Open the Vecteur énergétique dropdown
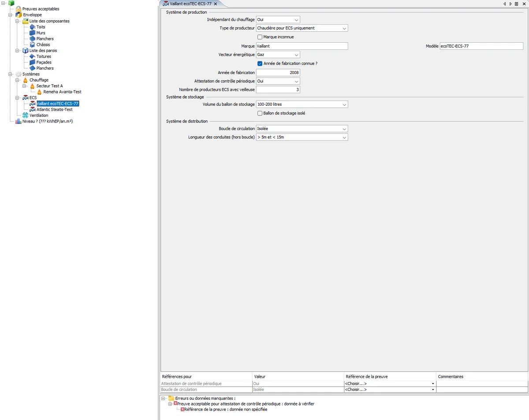Screen dimensions: 529x420 click(278, 55)
